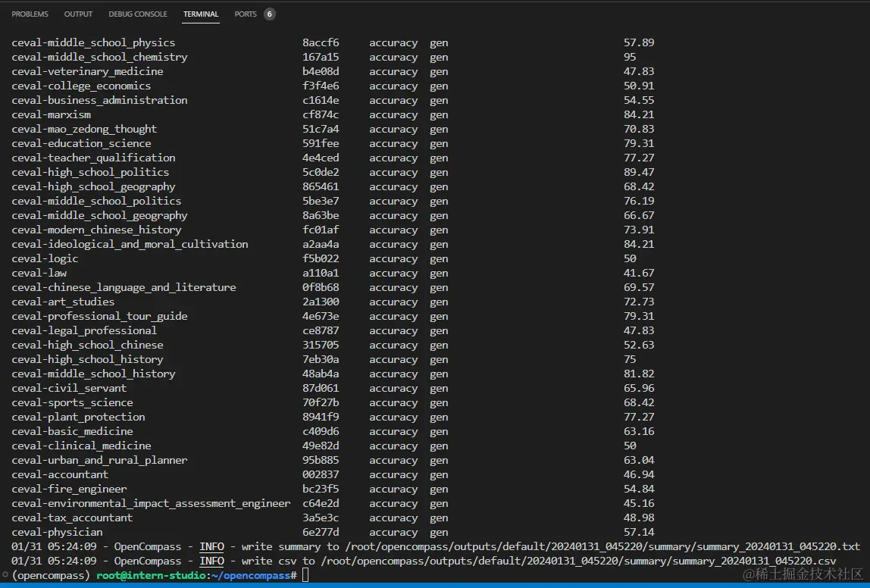The image size is (870, 588).
Task: Click the ~/opencompass path in prompt
Action: 251,575
